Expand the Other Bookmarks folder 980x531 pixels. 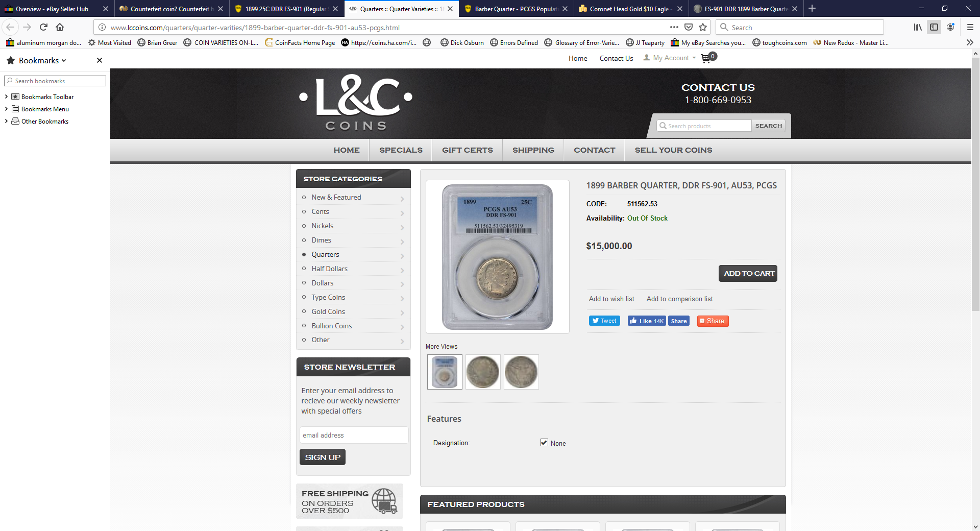pyautogui.click(x=6, y=121)
